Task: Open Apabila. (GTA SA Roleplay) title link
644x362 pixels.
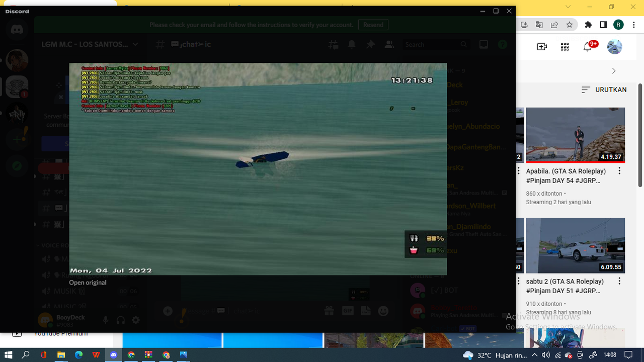Action: [566, 176]
